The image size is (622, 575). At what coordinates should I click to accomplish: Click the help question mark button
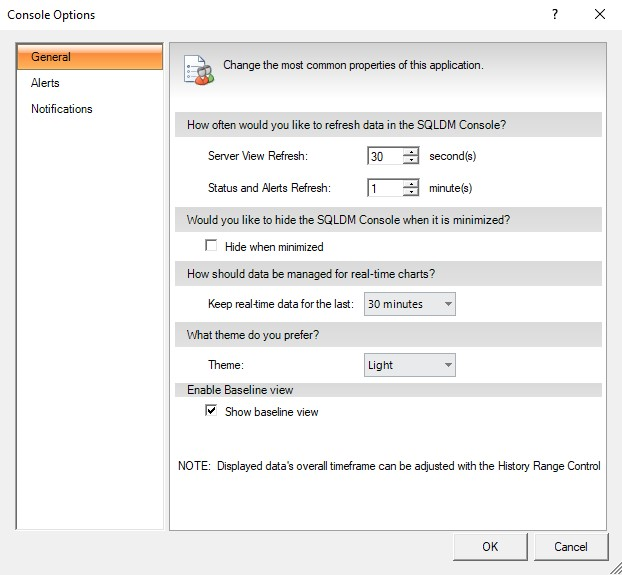tap(555, 14)
